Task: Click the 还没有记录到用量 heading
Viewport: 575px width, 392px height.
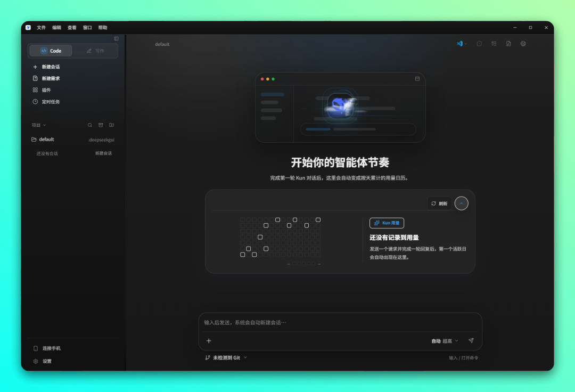Action: (394, 238)
